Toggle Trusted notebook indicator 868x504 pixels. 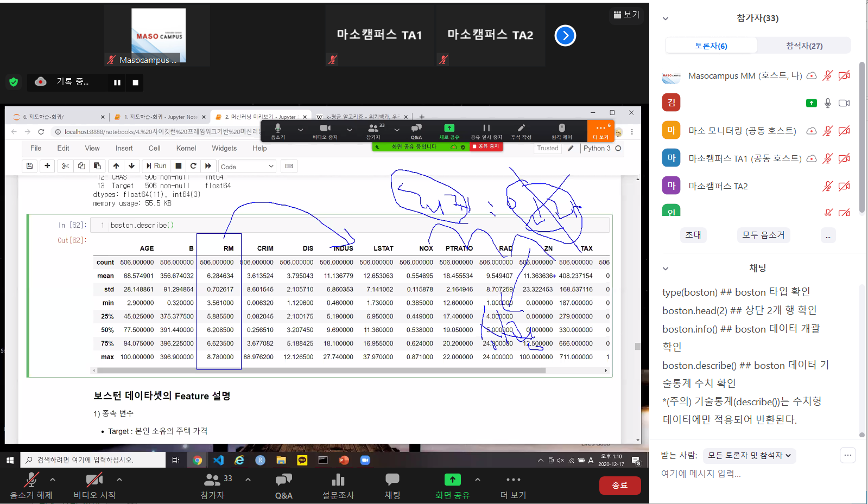tap(547, 148)
